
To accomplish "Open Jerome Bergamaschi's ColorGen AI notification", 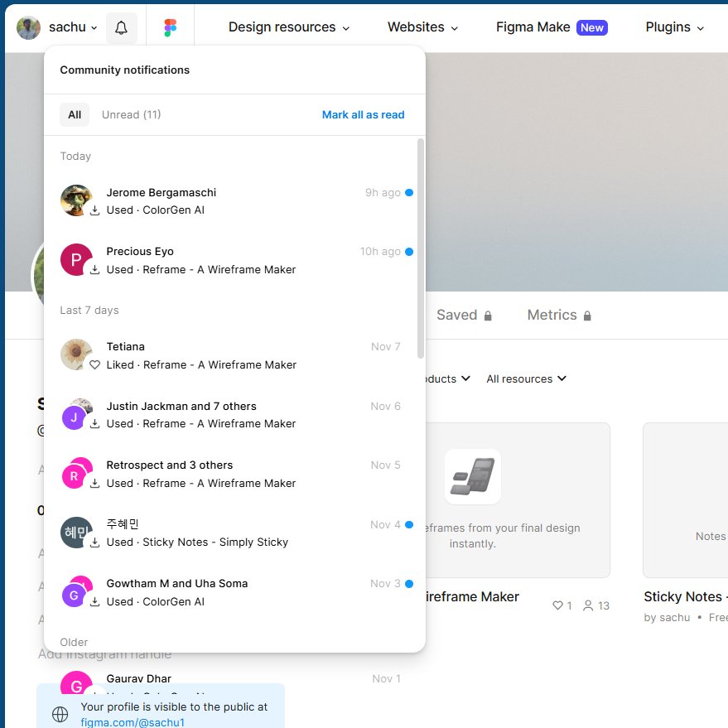I will [234, 201].
